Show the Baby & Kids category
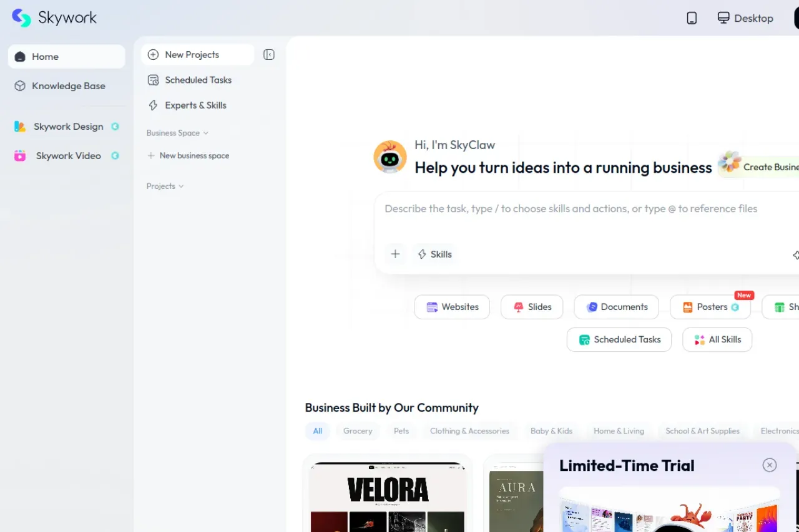 [x=551, y=431]
